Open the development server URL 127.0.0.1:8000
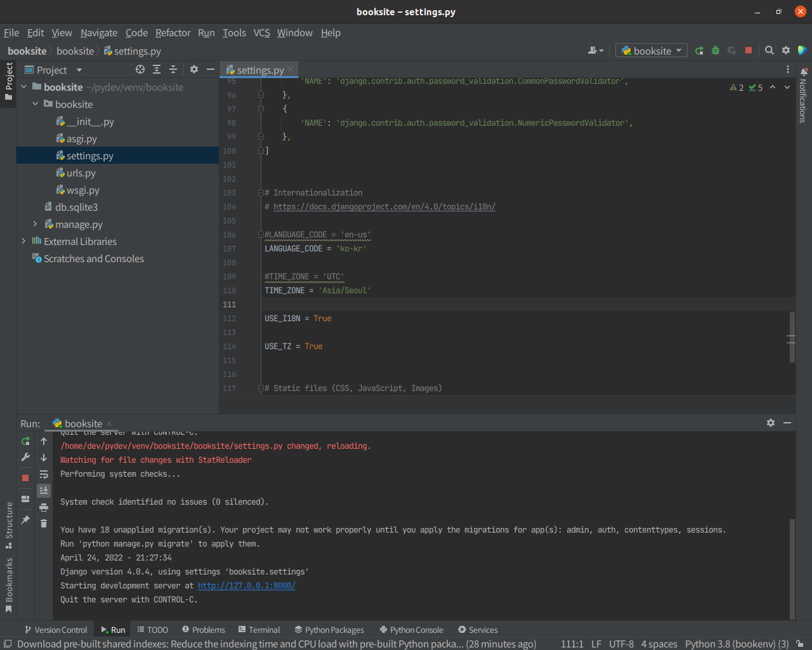Viewport: 812px width, 650px height. (x=247, y=586)
